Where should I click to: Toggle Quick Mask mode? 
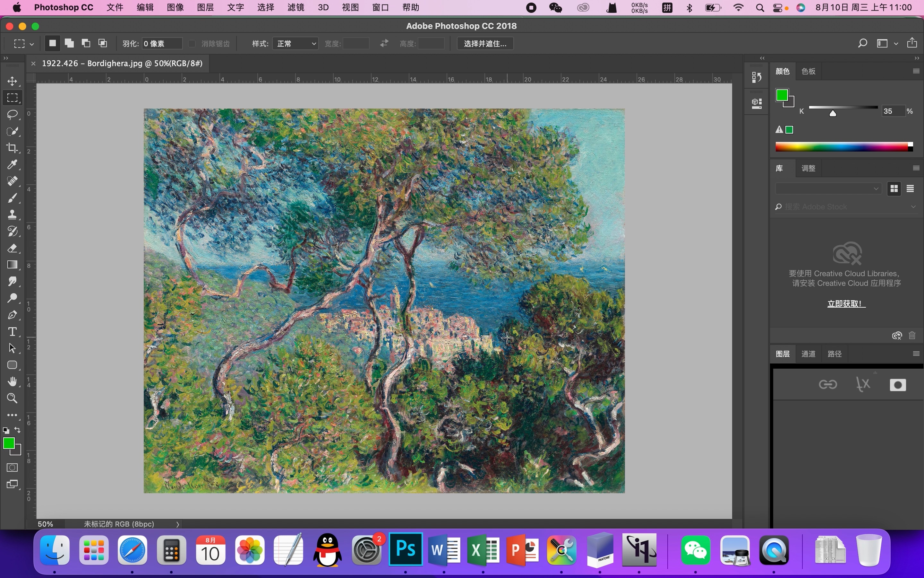point(12,468)
